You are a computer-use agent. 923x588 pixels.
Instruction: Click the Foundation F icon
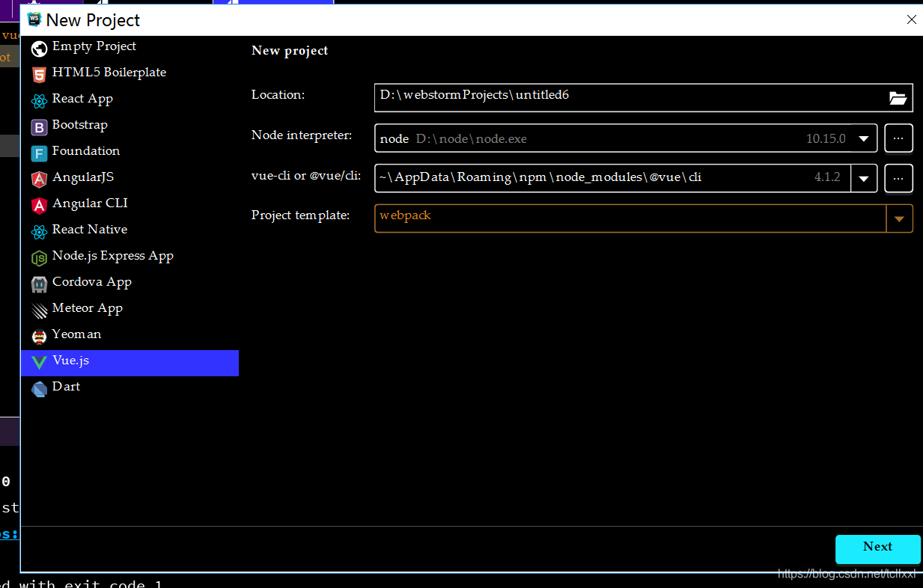click(x=39, y=153)
